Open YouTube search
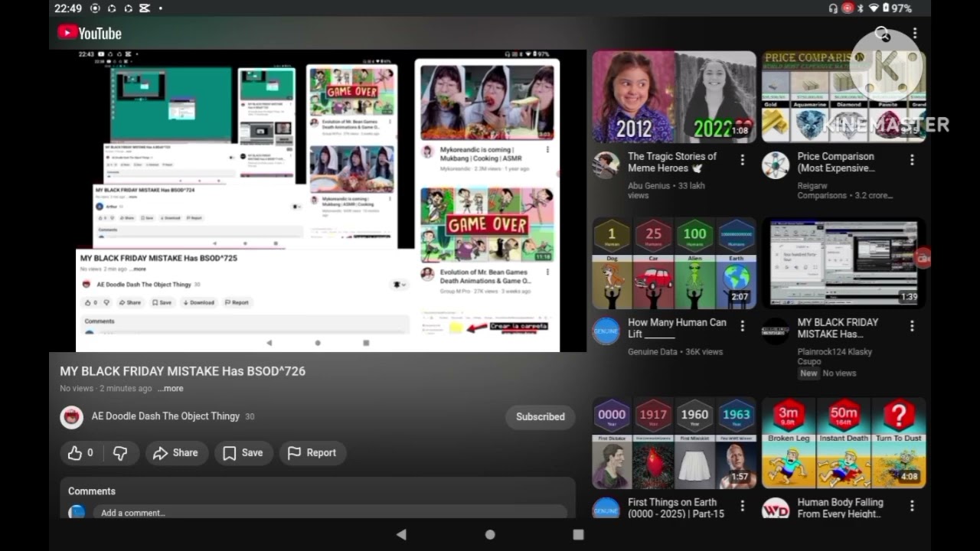This screenshot has width=980, height=551. [883, 34]
